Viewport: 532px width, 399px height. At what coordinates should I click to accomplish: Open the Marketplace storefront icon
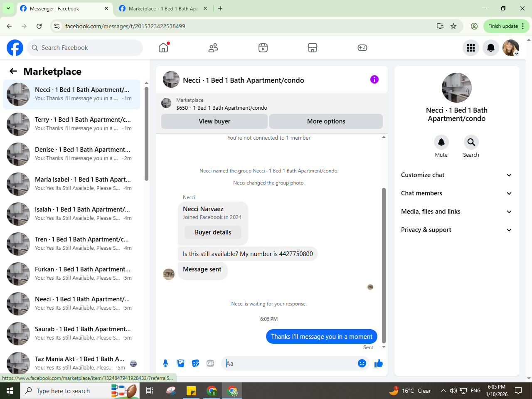(x=313, y=48)
